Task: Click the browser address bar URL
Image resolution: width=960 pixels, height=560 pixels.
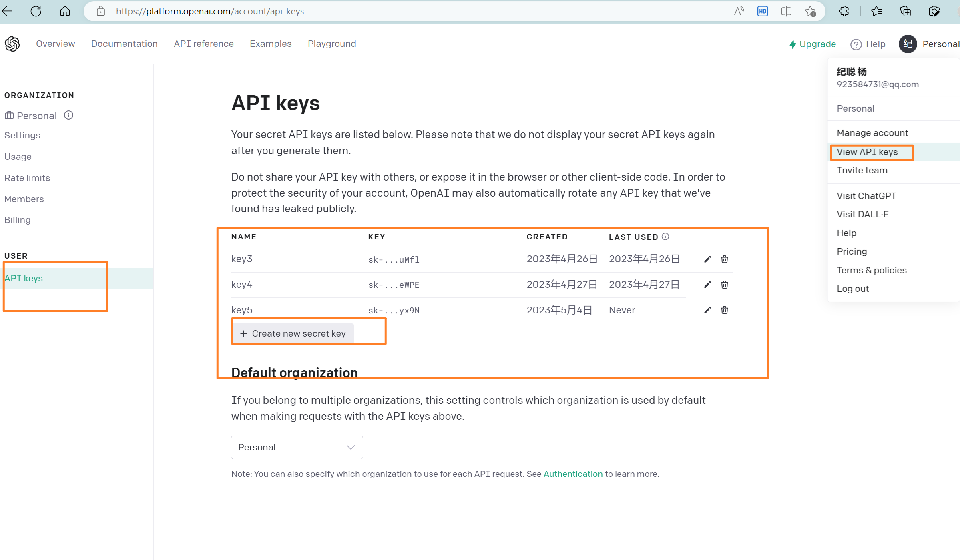Action: coord(210,11)
